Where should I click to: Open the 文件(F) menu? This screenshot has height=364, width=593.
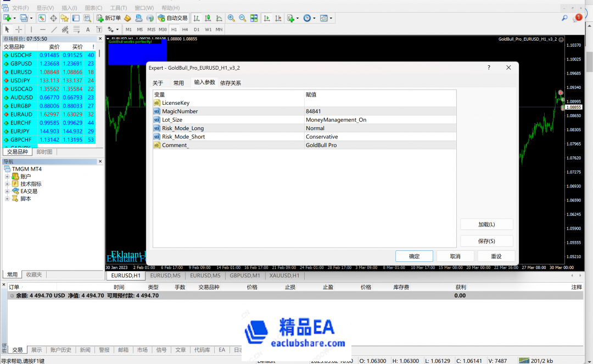20,8
